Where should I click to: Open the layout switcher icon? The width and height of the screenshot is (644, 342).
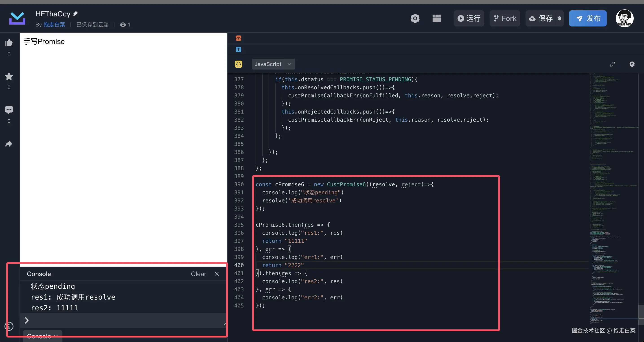[436, 18]
